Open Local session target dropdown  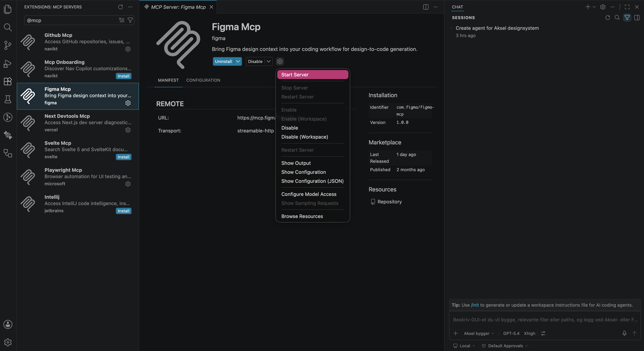[464, 346]
